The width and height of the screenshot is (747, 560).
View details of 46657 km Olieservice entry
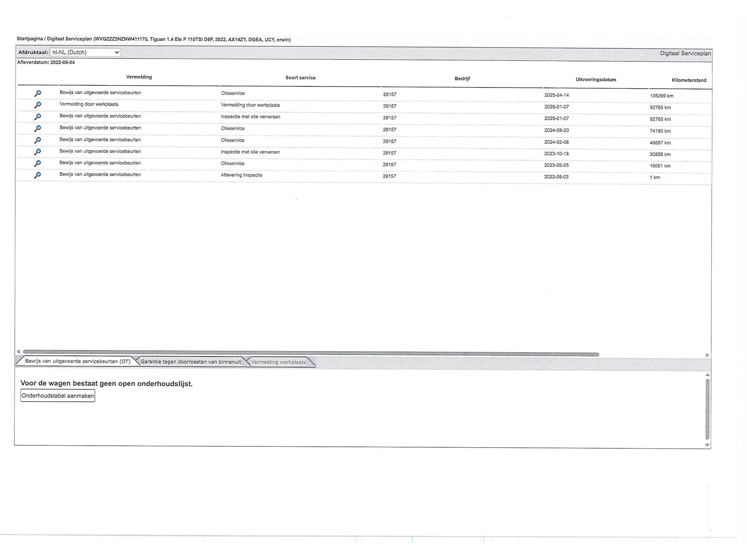point(38,140)
